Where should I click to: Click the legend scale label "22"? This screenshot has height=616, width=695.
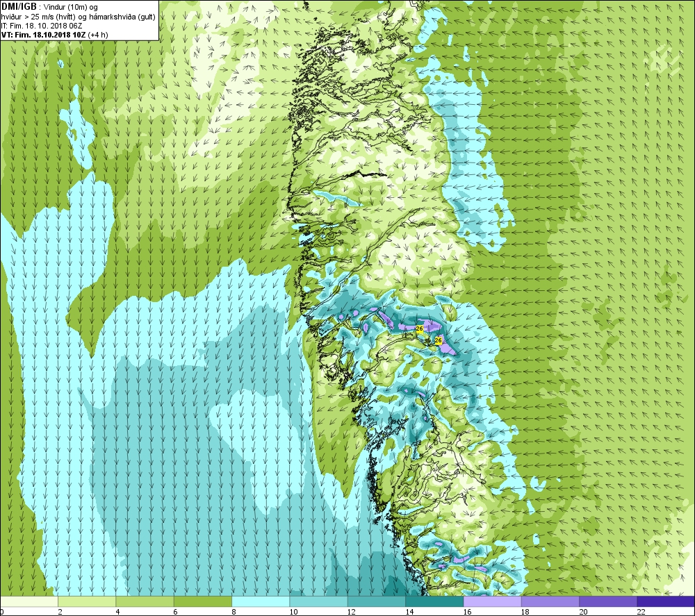(x=641, y=612)
